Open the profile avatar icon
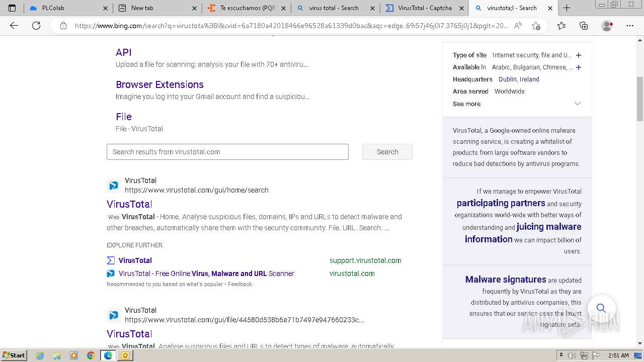Viewport: 644px width, 362px height. coord(607,26)
